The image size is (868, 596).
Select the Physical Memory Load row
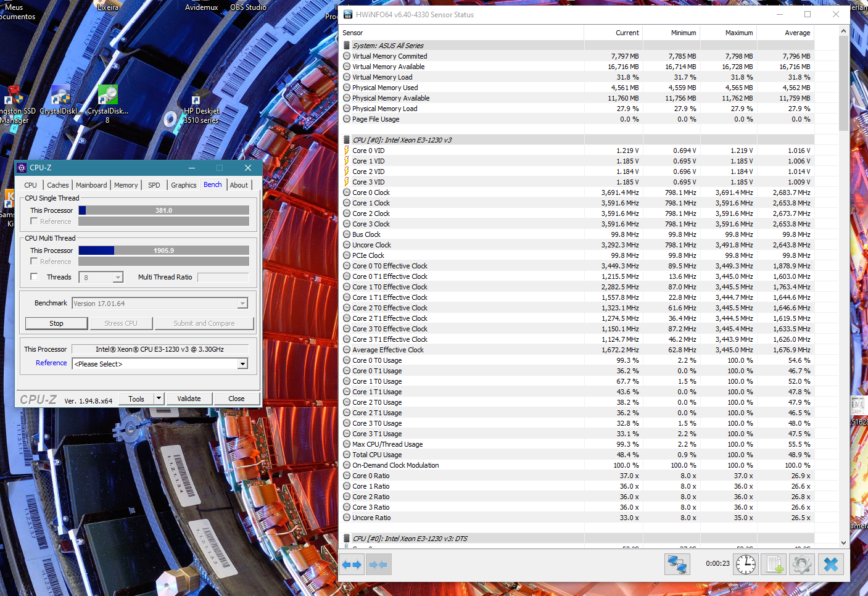(x=577, y=109)
